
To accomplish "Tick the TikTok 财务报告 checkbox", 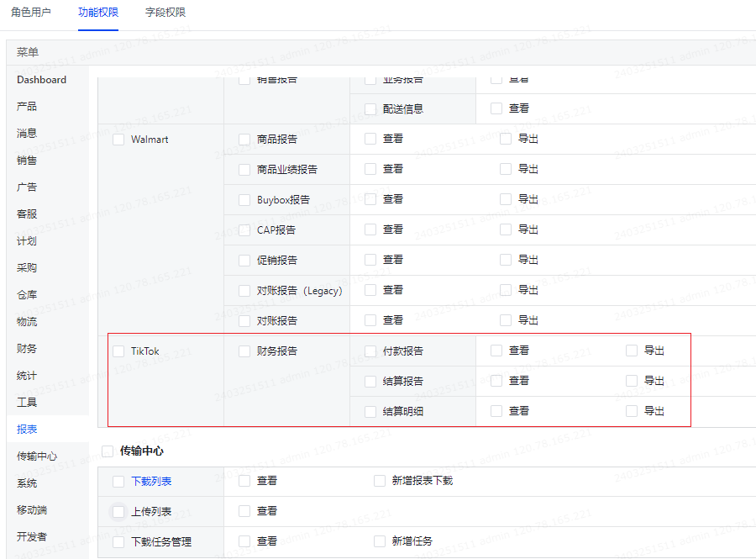I will click(x=244, y=351).
